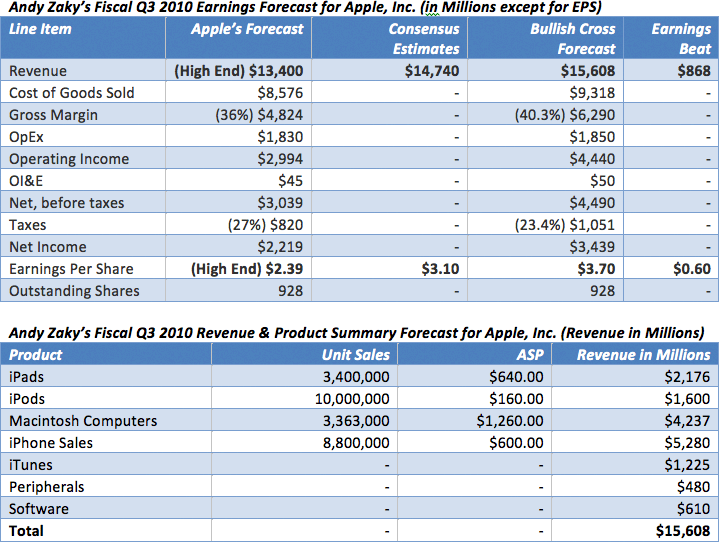Click the '(High End) $2.39' cell
The width and height of the screenshot is (719, 542).
click(x=247, y=269)
